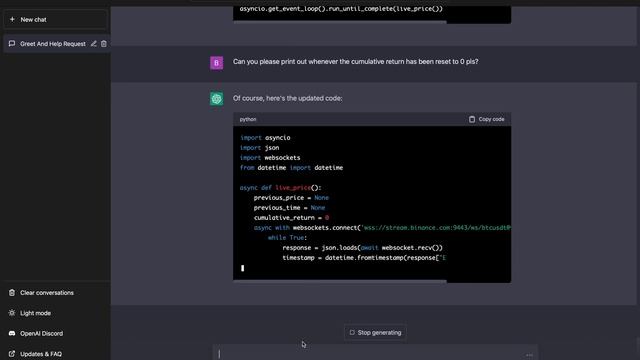Click the scrollbar under the upper code block
The height and width of the screenshot is (360, 640).
pyautogui.click(x=340, y=22)
